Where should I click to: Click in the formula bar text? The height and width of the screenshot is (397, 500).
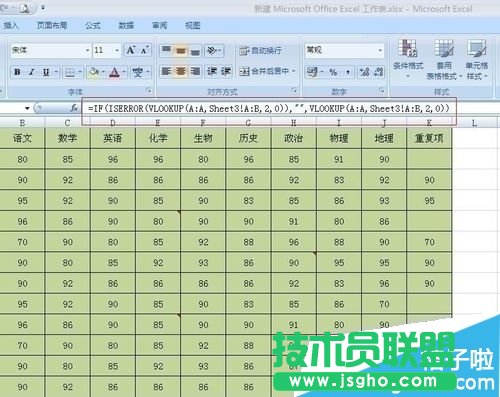click(x=269, y=108)
